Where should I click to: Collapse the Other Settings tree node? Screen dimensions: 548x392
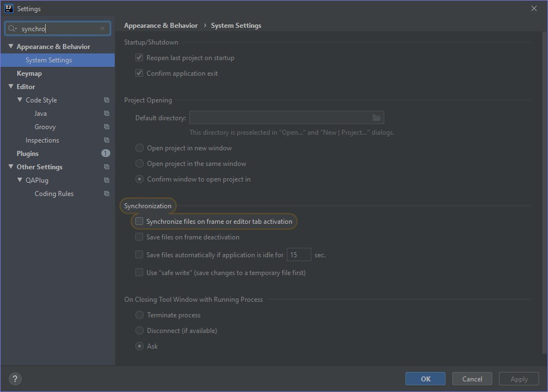point(11,166)
